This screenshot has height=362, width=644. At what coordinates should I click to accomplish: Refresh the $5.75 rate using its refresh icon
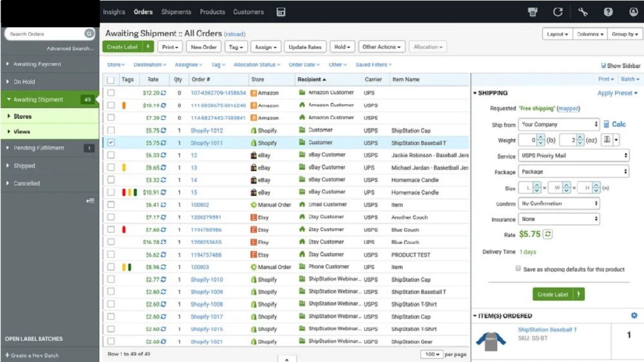click(548, 234)
